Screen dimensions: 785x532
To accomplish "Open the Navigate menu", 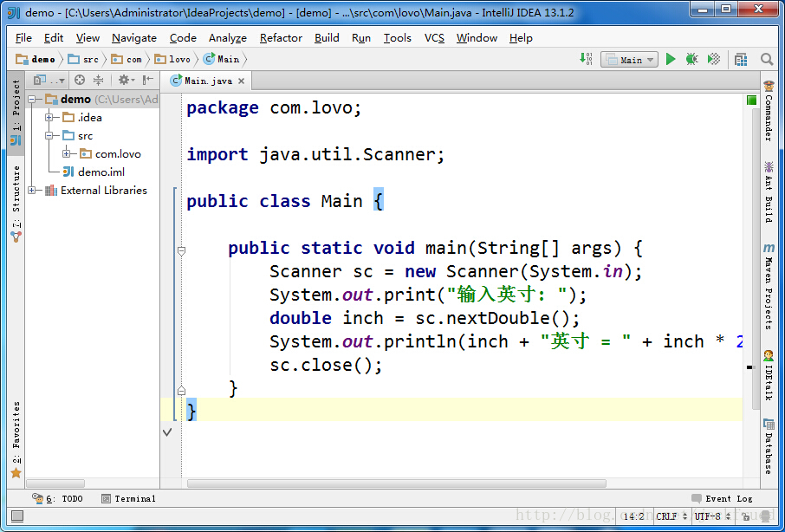I will coord(134,38).
